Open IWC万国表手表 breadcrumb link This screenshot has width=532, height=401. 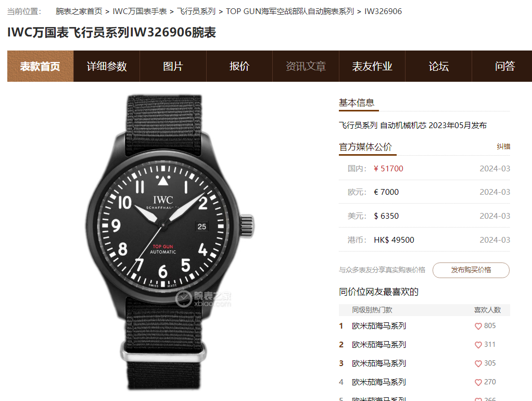click(140, 11)
